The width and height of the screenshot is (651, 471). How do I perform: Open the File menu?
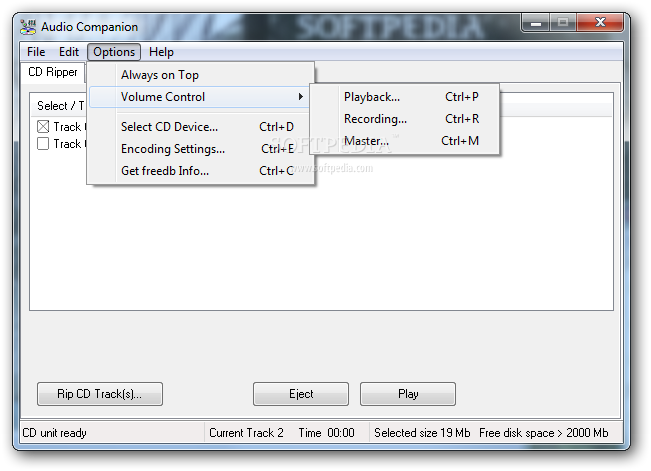36,52
